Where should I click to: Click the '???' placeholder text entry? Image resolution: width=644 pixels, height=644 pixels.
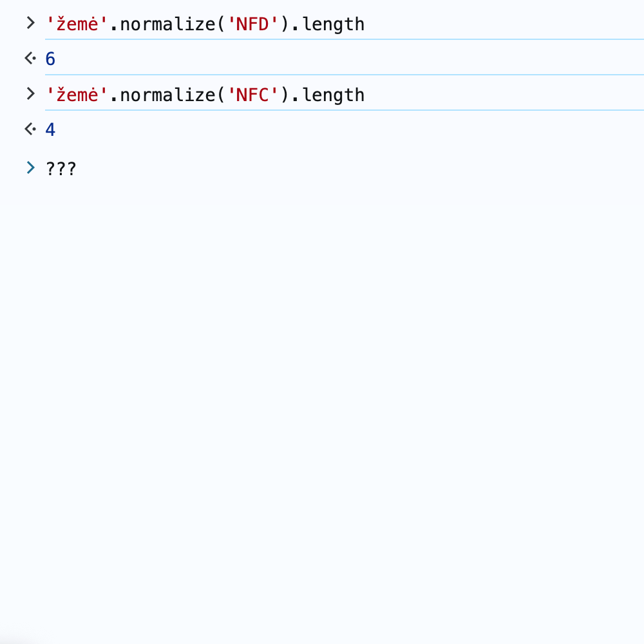(x=61, y=168)
